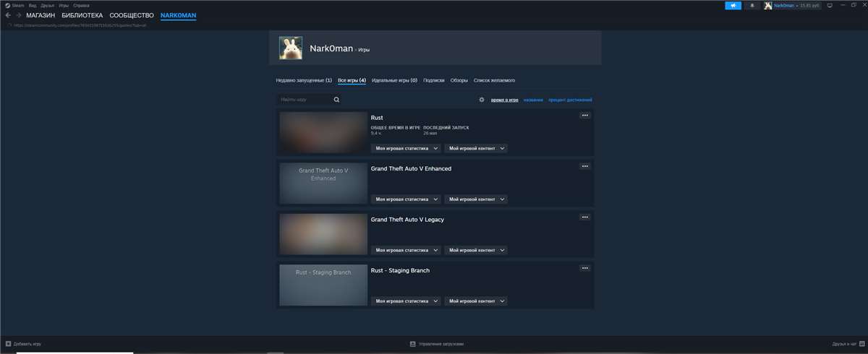Click the Add game plus icon
868x354 pixels.
click(x=8, y=344)
